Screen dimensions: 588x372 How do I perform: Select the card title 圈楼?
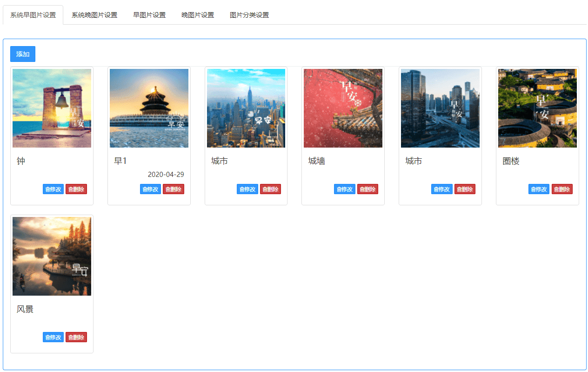pos(511,161)
